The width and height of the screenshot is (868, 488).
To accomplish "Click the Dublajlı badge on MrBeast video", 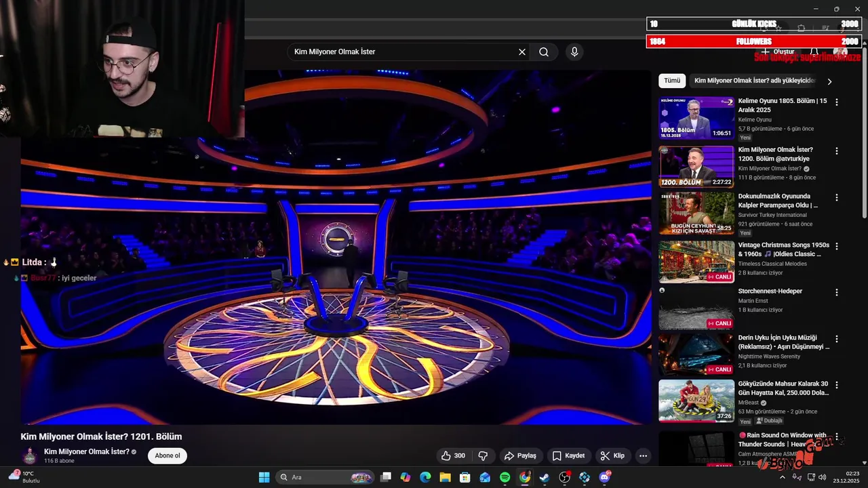I will click(x=769, y=421).
